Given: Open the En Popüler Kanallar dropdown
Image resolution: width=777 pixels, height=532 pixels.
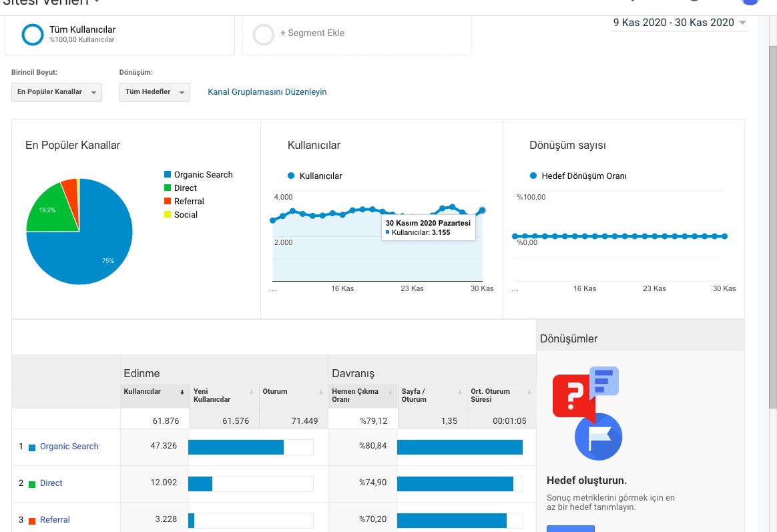Looking at the screenshot, I should pos(57,92).
